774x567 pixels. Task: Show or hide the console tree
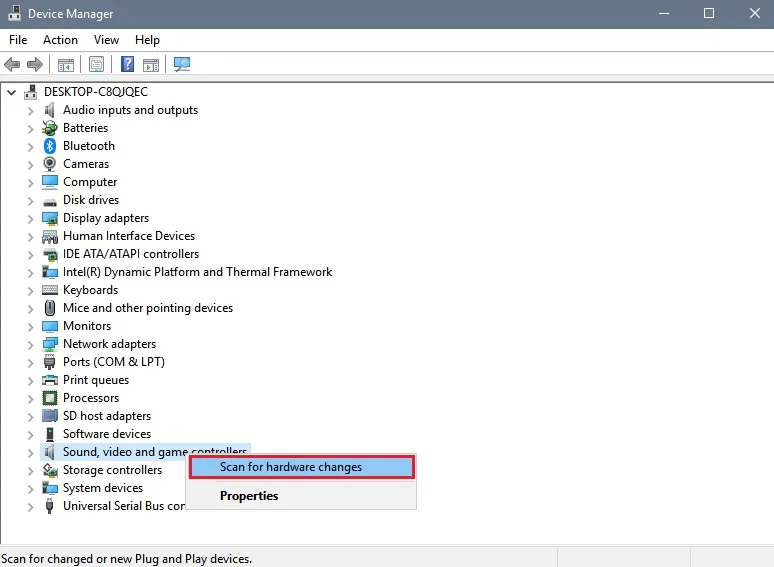coord(66,65)
